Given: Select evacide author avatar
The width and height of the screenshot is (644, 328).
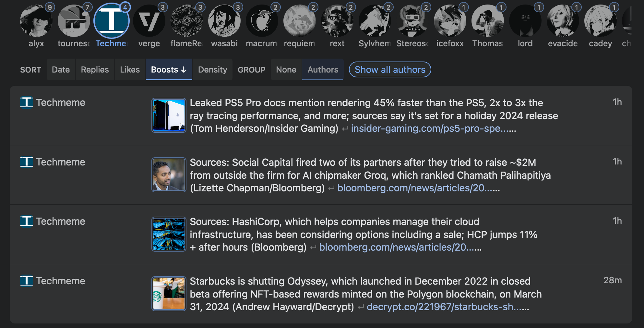Looking at the screenshot, I should tap(563, 21).
